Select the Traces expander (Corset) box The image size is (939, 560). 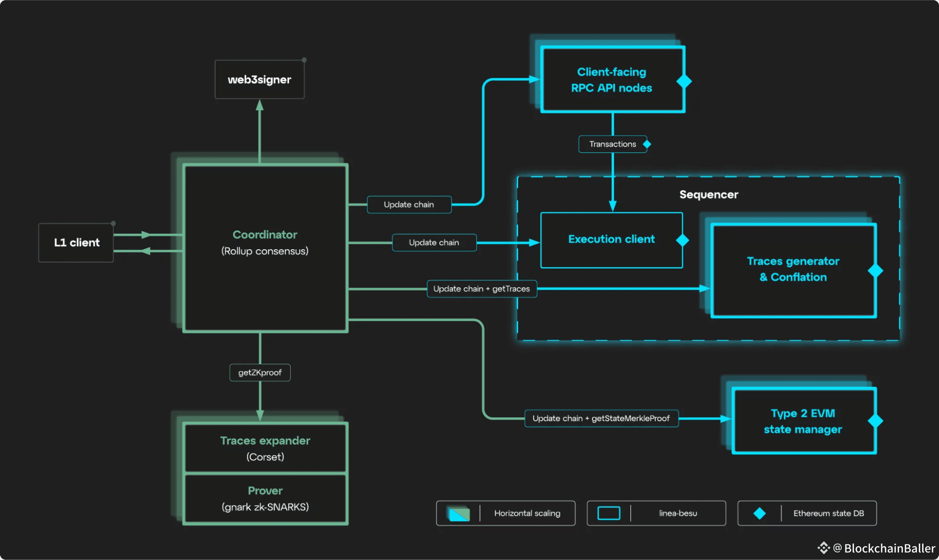click(x=265, y=448)
